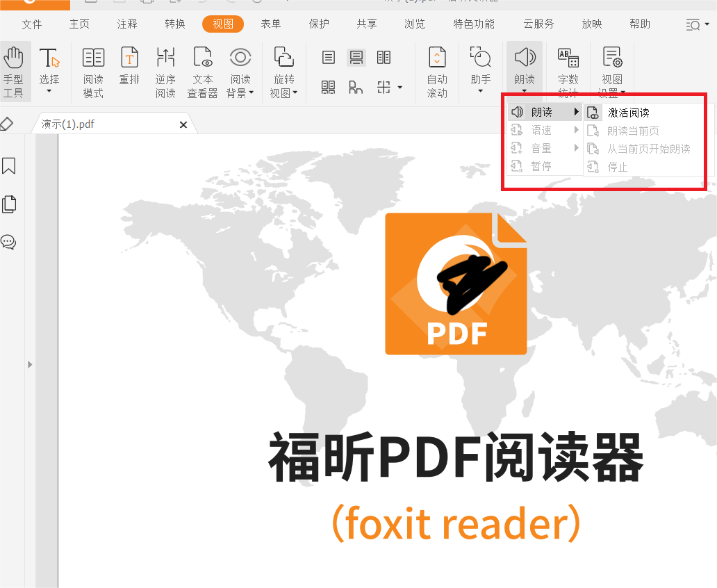Choose 激活阅读 from submenu
This screenshot has width=717, height=588.
point(644,113)
